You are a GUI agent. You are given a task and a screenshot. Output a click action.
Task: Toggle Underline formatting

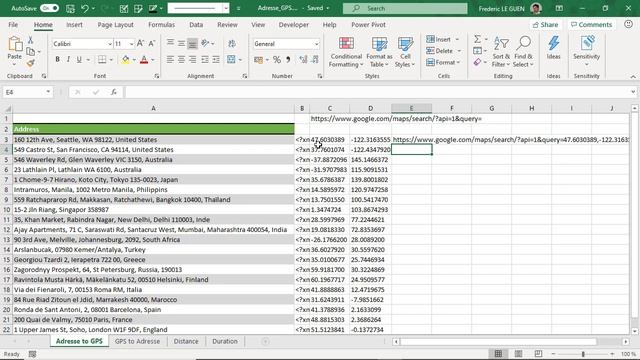pos(79,60)
